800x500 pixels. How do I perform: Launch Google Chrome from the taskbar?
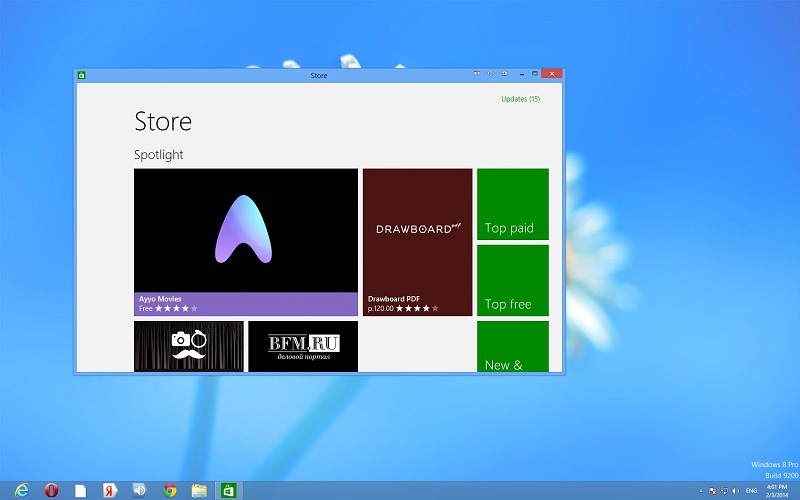click(x=169, y=490)
